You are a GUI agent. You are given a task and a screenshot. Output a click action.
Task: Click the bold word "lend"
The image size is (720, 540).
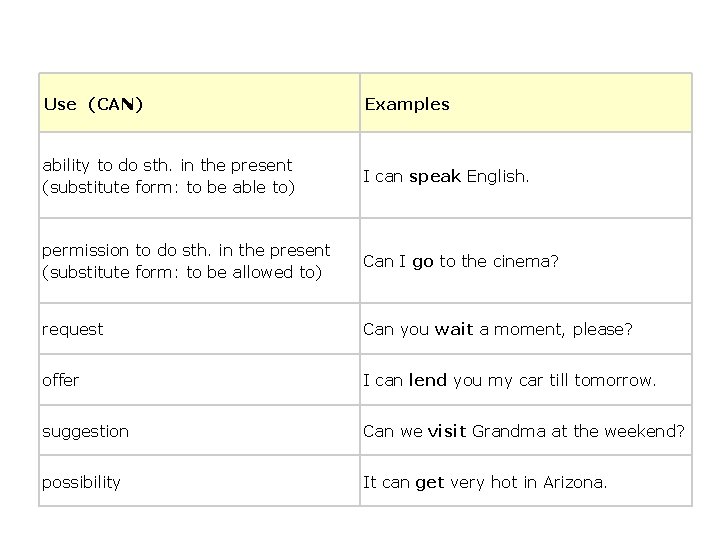[428, 380]
